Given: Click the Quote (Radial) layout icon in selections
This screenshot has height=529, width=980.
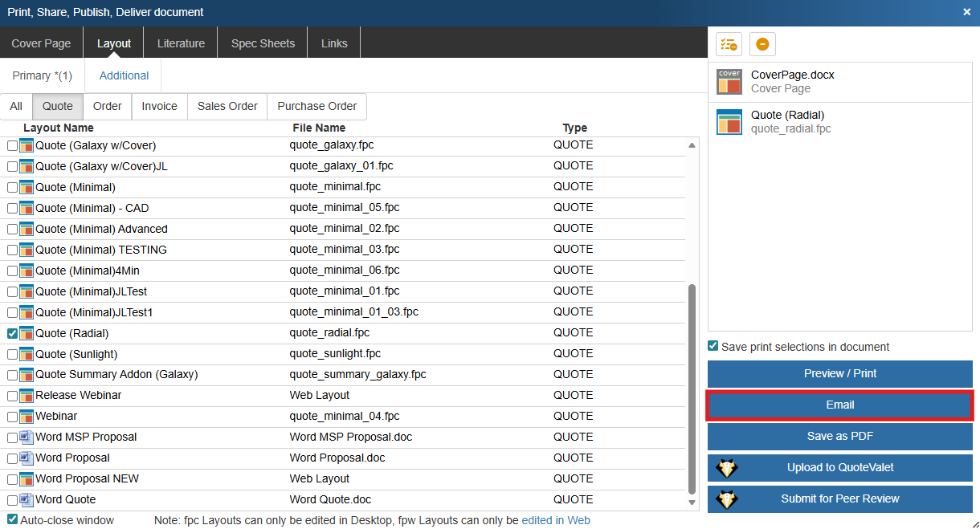Looking at the screenshot, I should click(x=729, y=122).
